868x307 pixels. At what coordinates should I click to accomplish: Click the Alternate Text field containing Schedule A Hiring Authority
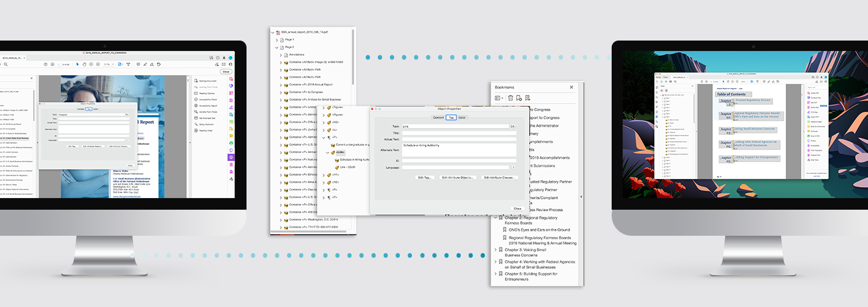click(459, 150)
